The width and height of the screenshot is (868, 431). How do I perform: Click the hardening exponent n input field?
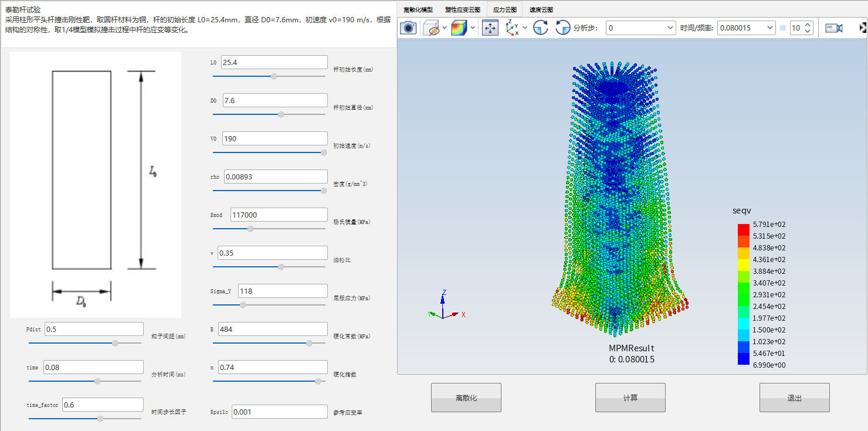(272, 367)
